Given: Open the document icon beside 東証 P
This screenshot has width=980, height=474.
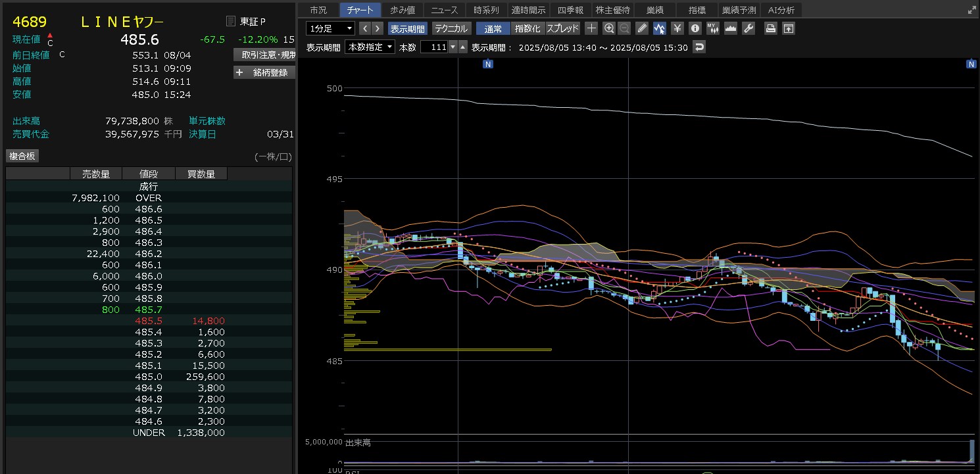Looking at the screenshot, I should (x=230, y=22).
